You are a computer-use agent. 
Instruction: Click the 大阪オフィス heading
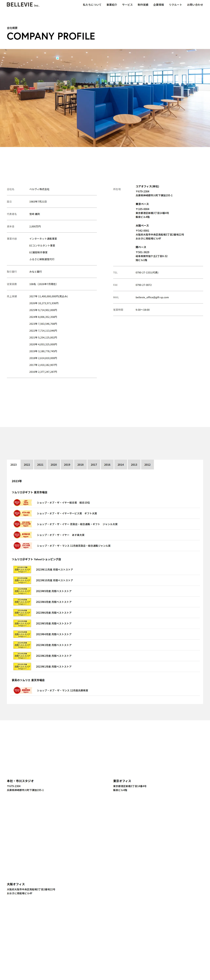[16, 884]
